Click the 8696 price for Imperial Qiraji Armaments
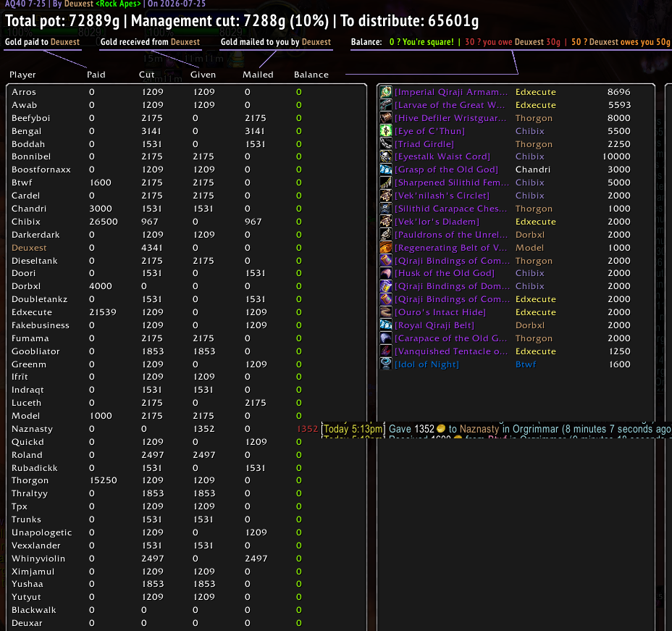 coord(619,92)
